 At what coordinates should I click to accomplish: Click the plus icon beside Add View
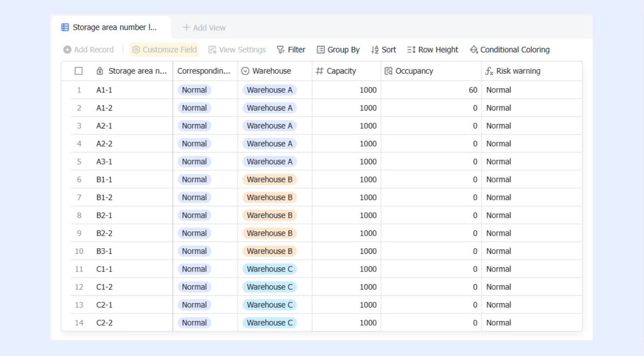click(186, 28)
